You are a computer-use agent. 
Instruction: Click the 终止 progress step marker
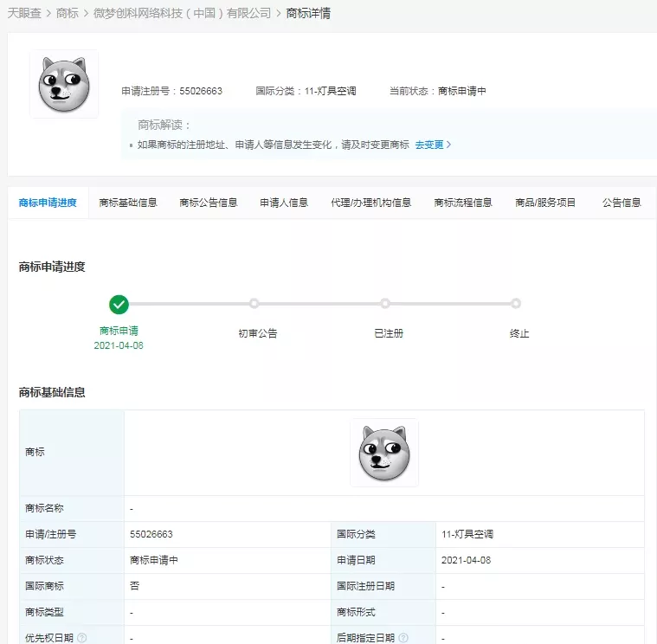tap(516, 303)
